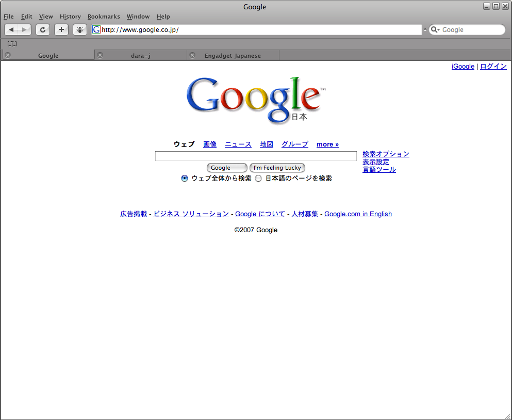The width and height of the screenshot is (512, 420).
Task: Click the toolbar Google search field
Action: (467, 30)
